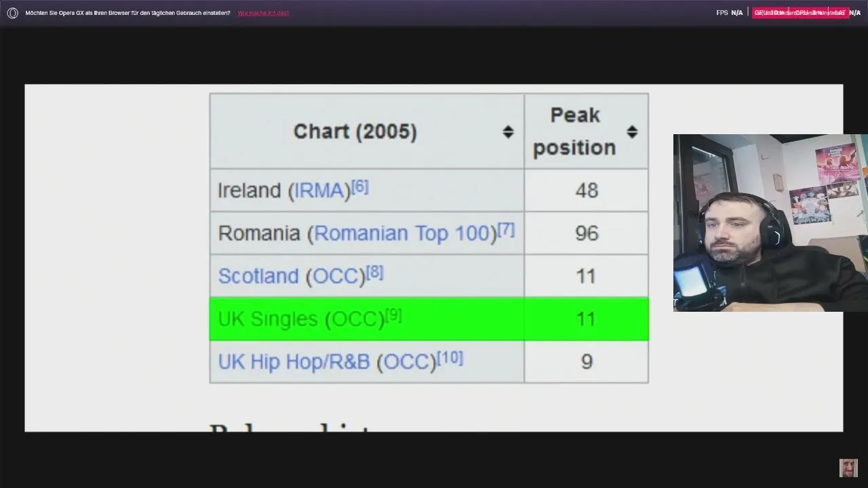Open the UK Hip Hop/R&B link

click(x=294, y=361)
